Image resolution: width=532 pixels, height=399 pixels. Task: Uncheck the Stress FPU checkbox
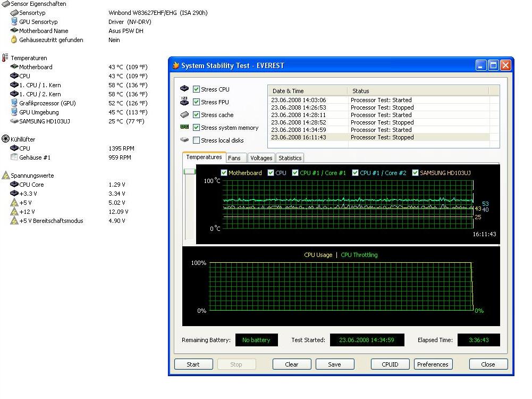[196, 102]
